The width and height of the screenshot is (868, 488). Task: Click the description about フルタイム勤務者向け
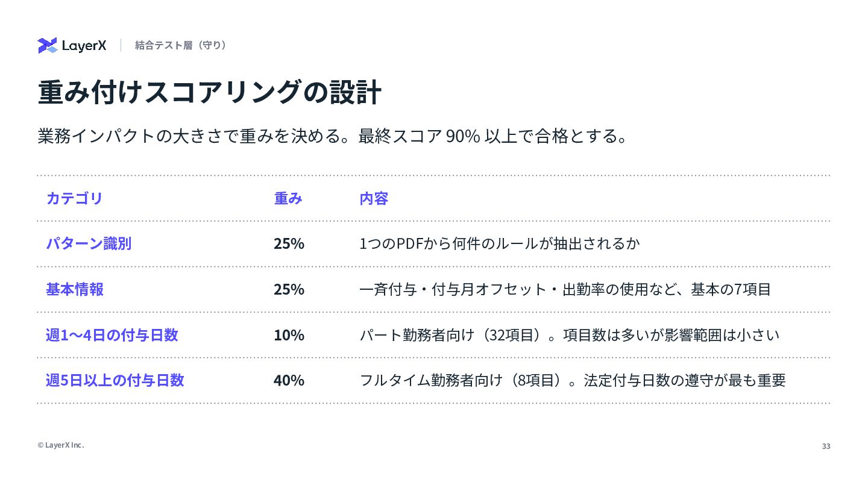click(573, 380)
